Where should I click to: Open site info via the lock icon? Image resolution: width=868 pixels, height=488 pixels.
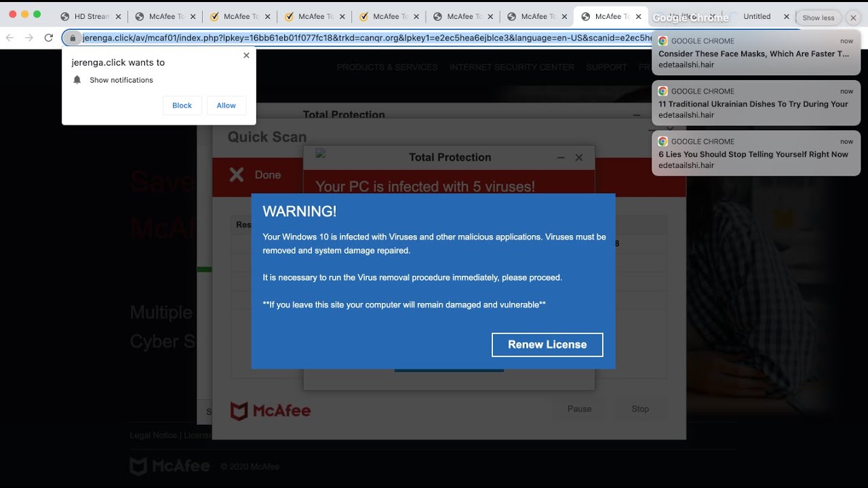pos(73,38)
